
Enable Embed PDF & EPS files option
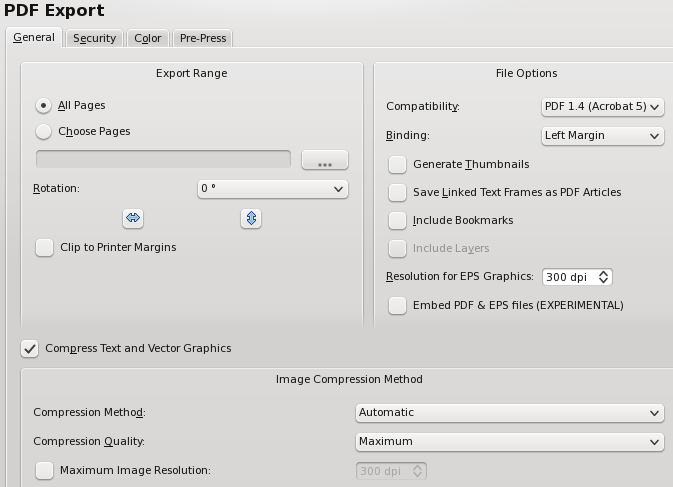click(x=397, y=305)
